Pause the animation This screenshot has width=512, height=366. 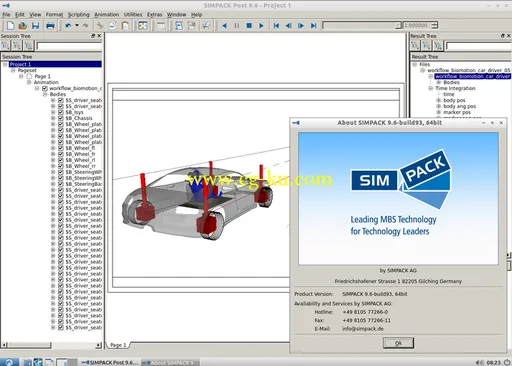(x=237, y=25)
